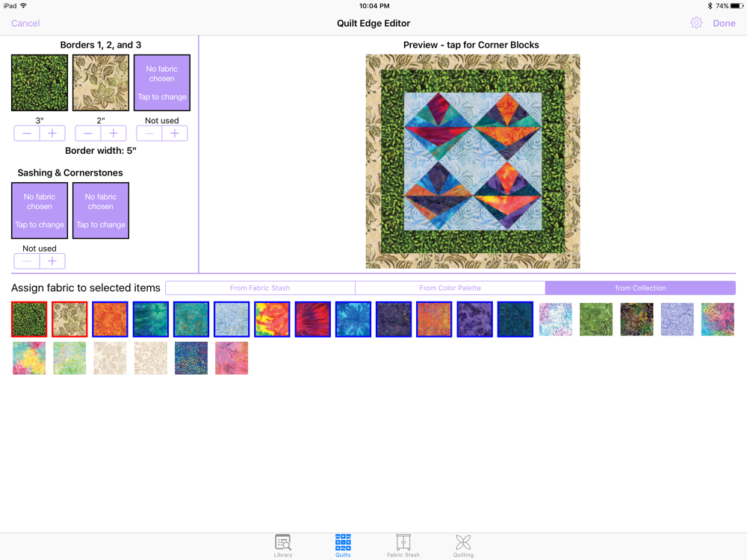Pick the dark brown multicolor swirl swatch
The width and height of the screenshot is (747, 560).
[x=636, y=319]
